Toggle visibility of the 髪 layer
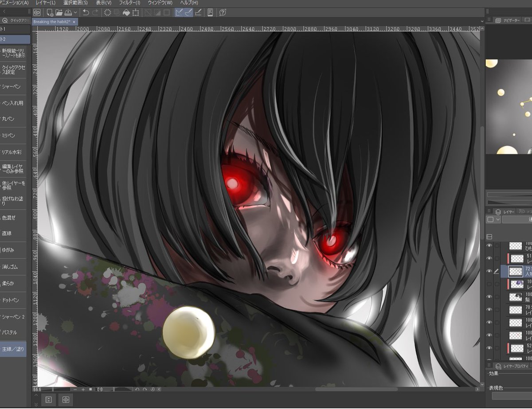Image resolution: width=532 pixels, height=409 pixels. [x=489, y=296]
